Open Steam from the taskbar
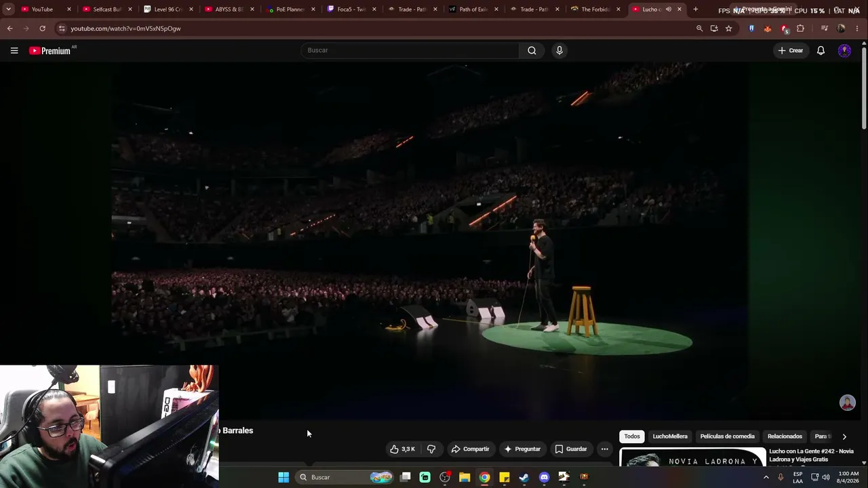Screen dimensions: 868x488 (524, 477)
